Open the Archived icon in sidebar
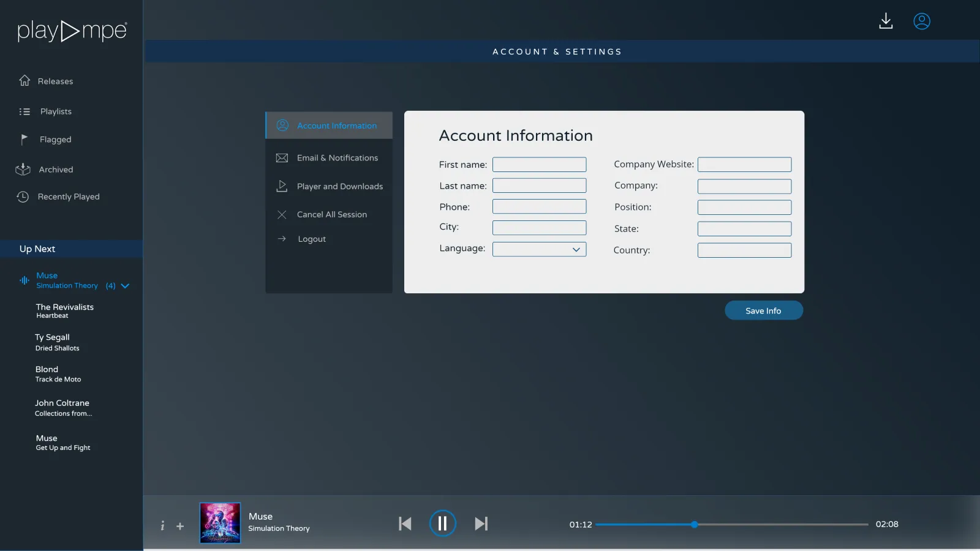 [22, 169]
